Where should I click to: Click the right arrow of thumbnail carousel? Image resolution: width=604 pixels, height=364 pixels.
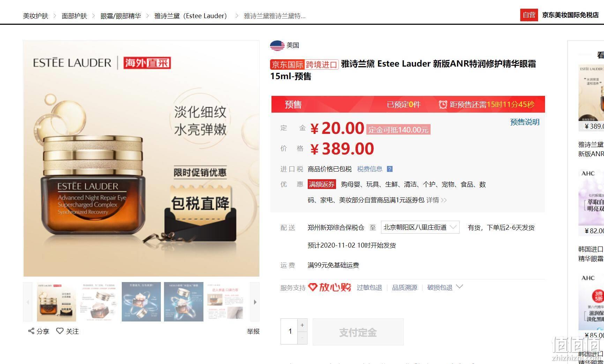[255, 302]
